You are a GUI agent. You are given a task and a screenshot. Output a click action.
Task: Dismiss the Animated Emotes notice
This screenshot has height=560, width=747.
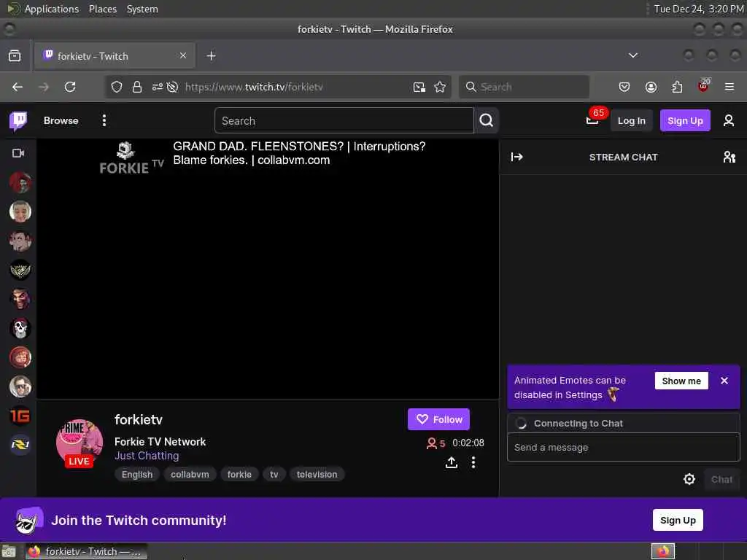724,381
